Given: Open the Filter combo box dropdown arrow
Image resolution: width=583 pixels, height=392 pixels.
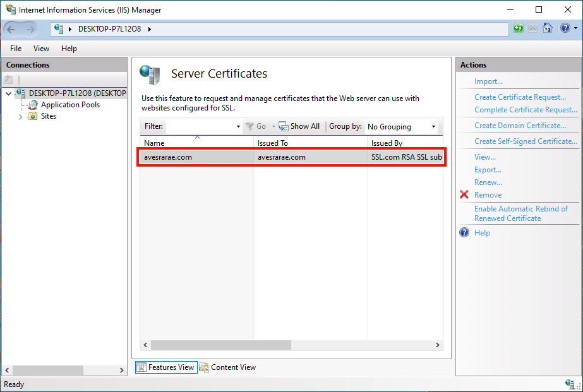Looking at the screenshot, I should [238, 126].
